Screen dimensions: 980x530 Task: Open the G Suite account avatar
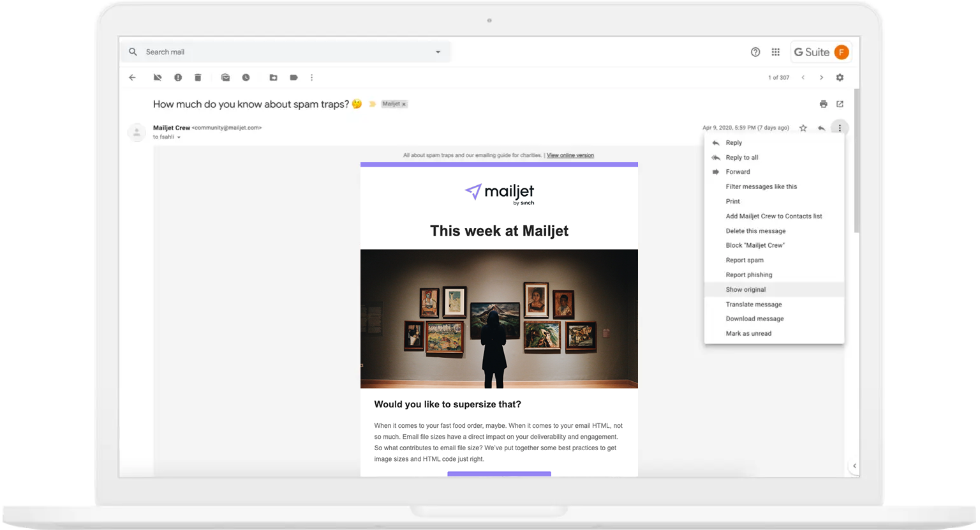(842, 52)
